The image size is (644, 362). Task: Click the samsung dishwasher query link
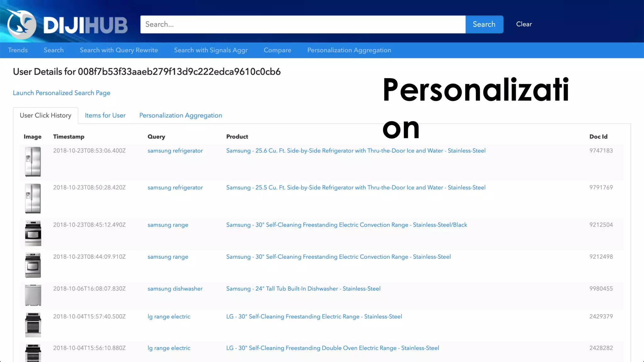pyautogui.click(x=175, y=289)
